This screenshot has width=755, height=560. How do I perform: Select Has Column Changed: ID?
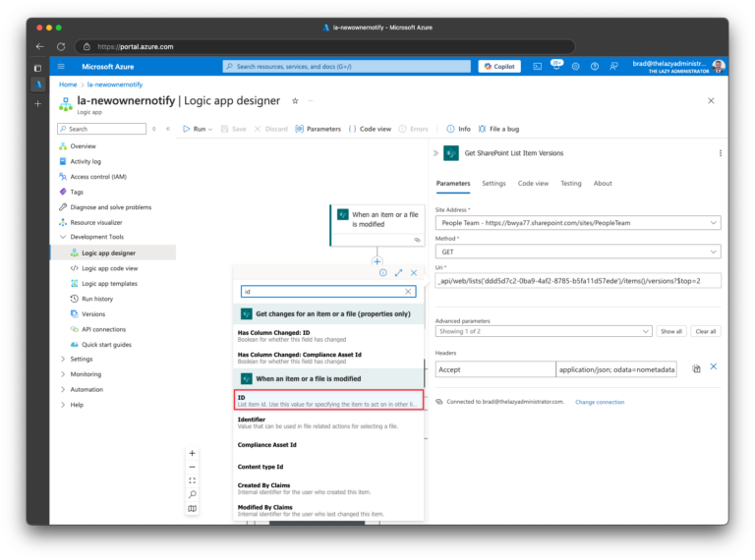coord(329,336)
